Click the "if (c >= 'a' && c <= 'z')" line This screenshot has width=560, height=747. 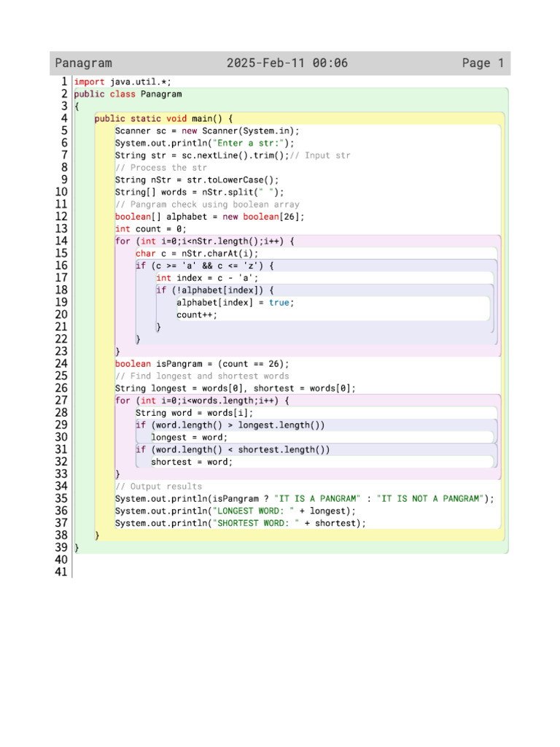[205, 266]
